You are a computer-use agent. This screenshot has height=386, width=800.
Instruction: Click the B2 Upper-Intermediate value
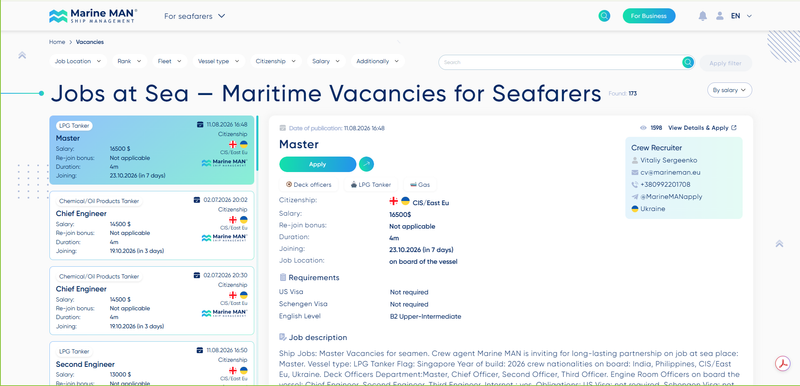point(425,317)
